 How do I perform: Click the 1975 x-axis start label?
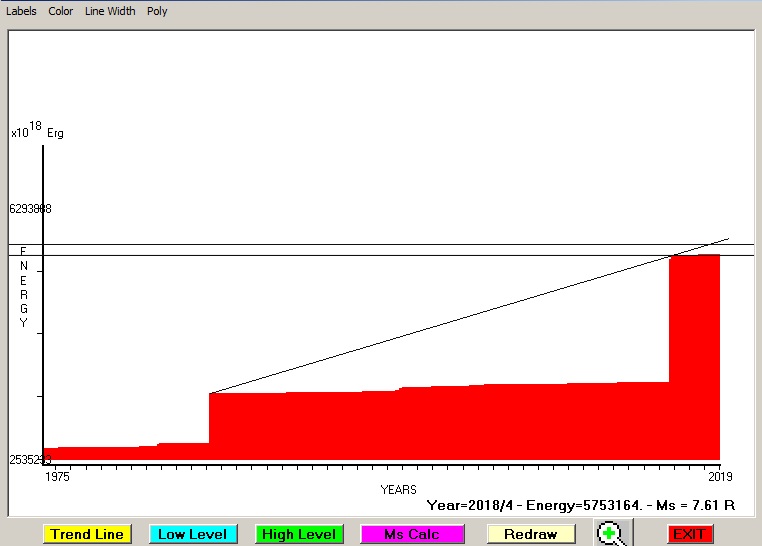[x=59, y=476]
